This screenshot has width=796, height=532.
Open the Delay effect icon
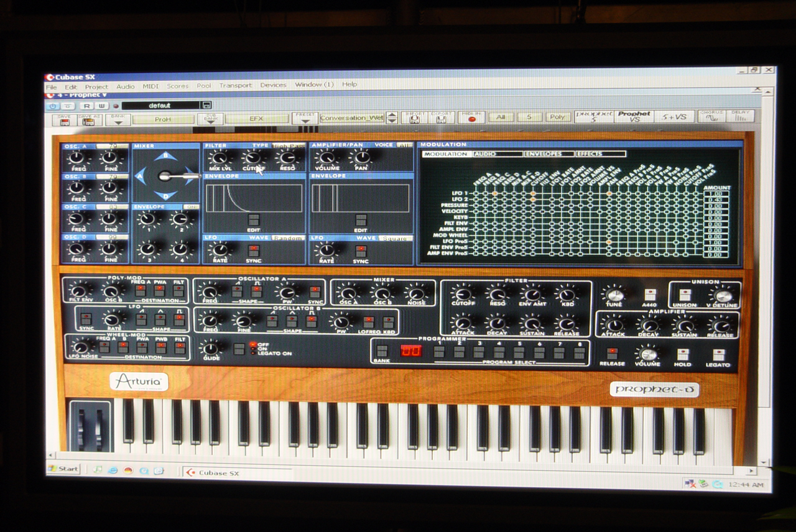click(740, 116)
